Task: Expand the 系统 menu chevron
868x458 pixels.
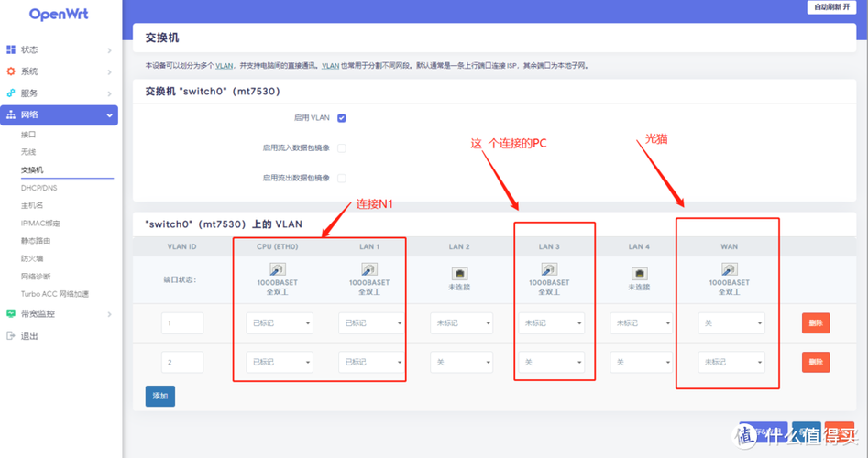Action: click(109, 72)
